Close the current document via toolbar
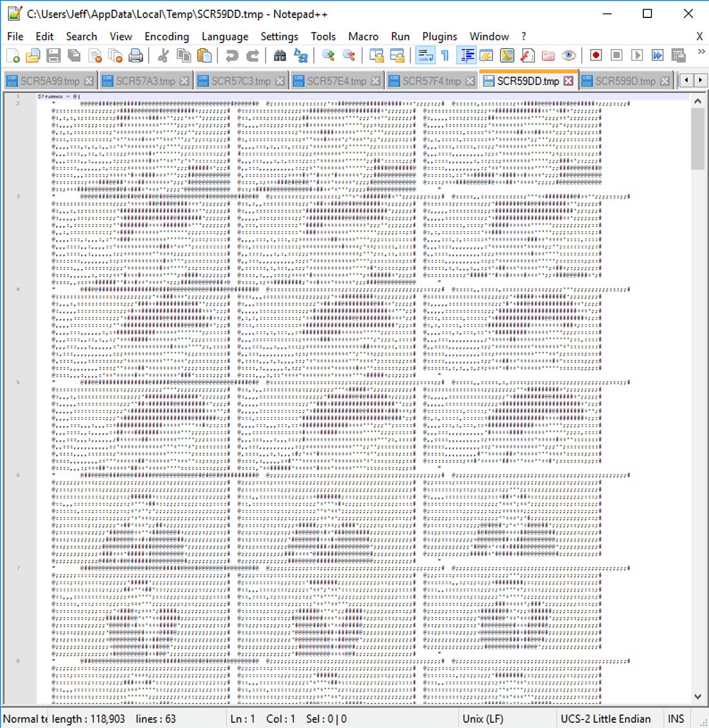This screenshot has width=709, height=728. pyautogui.click(x=95, y=55)
